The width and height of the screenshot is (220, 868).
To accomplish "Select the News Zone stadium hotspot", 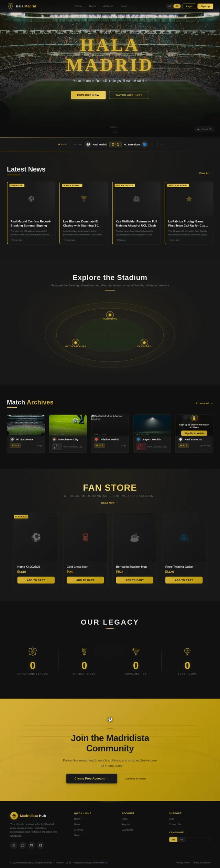I will click(x=110, y=315).
